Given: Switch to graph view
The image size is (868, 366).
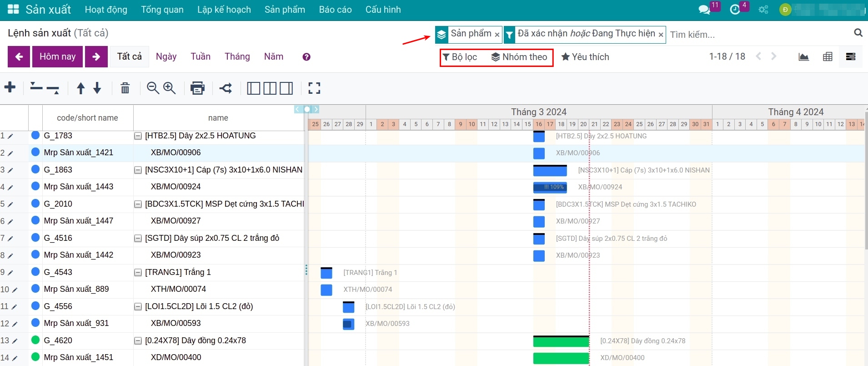Looking at the screenshot, I should 804,57.
